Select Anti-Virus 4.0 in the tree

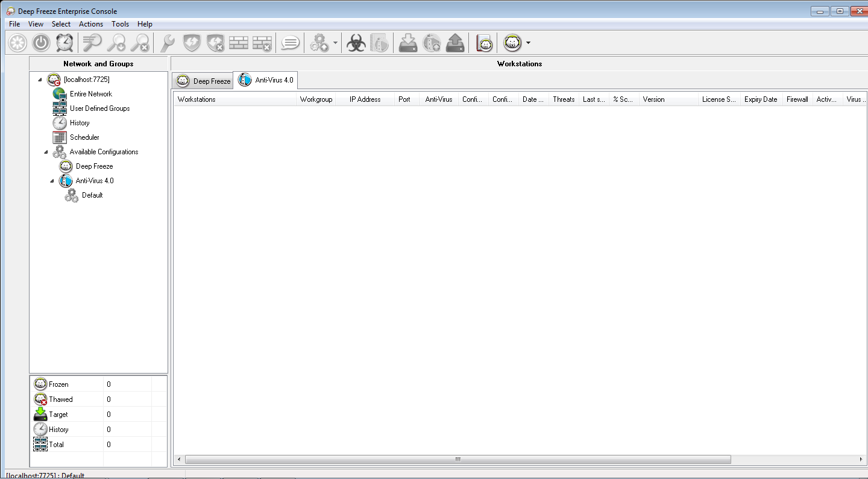[x=95, y=181]
